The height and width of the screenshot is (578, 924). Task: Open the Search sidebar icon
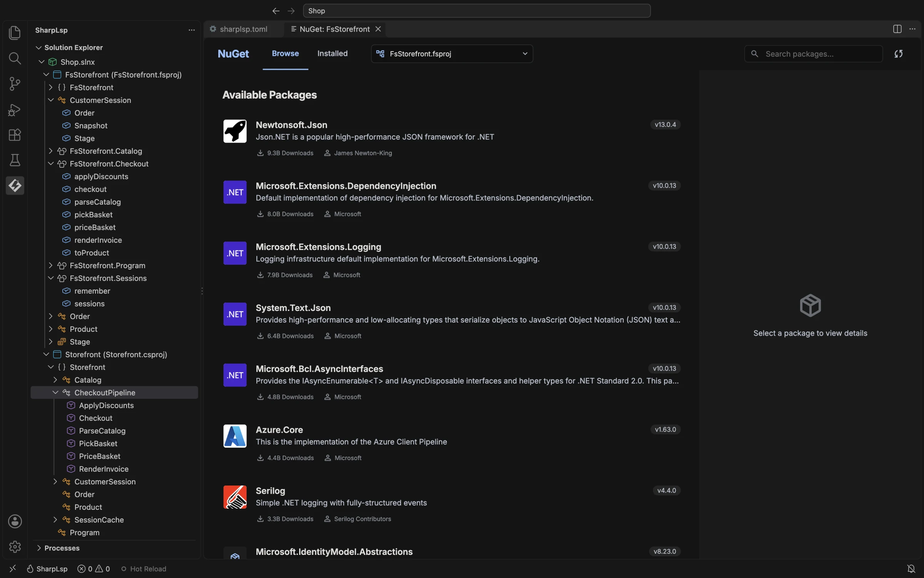(x=15, y=58)
